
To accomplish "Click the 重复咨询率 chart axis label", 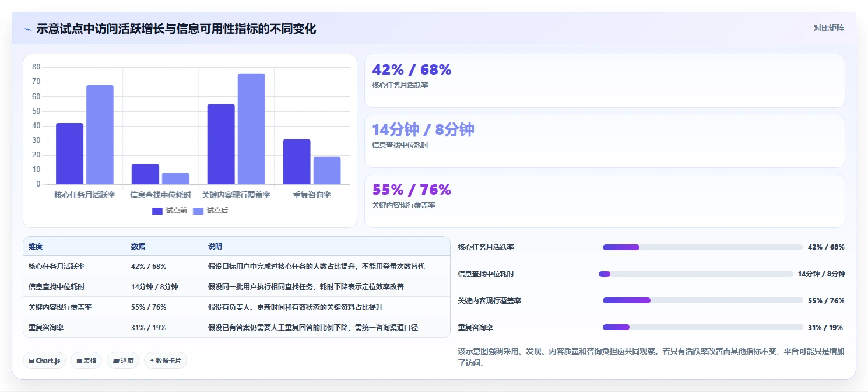I will [x=312, y=195].
